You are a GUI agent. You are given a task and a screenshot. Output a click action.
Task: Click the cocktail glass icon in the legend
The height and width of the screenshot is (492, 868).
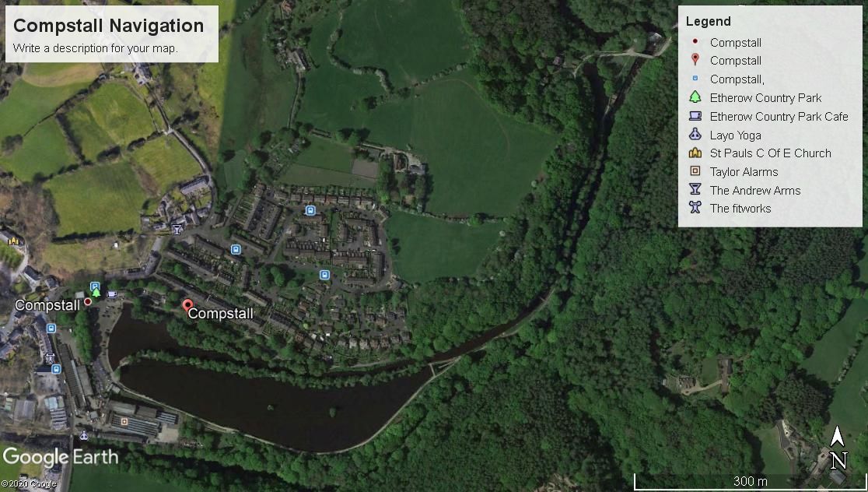695,189
